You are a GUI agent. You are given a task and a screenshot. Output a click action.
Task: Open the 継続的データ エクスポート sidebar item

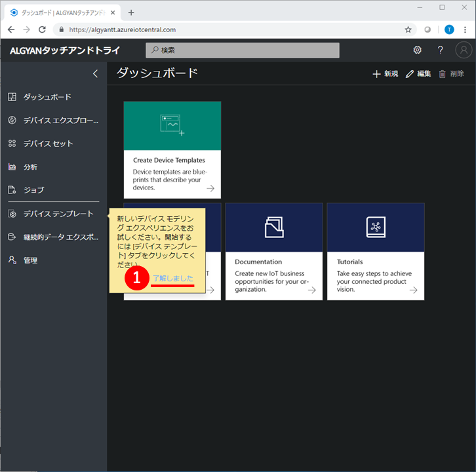53,237
